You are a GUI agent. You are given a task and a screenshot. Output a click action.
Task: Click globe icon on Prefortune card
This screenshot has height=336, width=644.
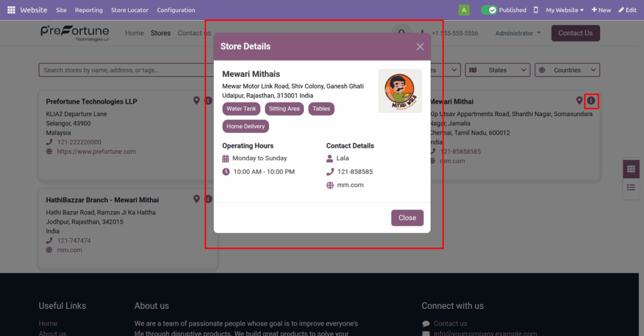(49, 151)
